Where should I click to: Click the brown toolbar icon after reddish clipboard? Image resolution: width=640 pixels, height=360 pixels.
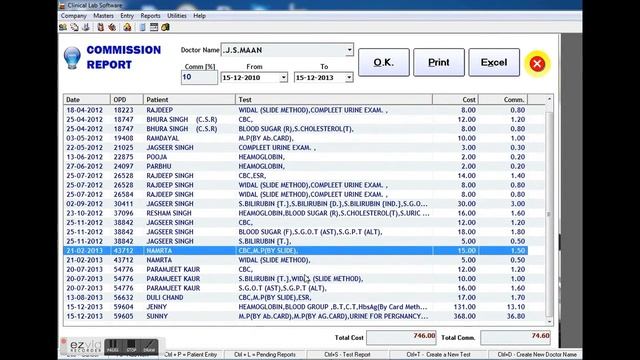tap(112, 27)
